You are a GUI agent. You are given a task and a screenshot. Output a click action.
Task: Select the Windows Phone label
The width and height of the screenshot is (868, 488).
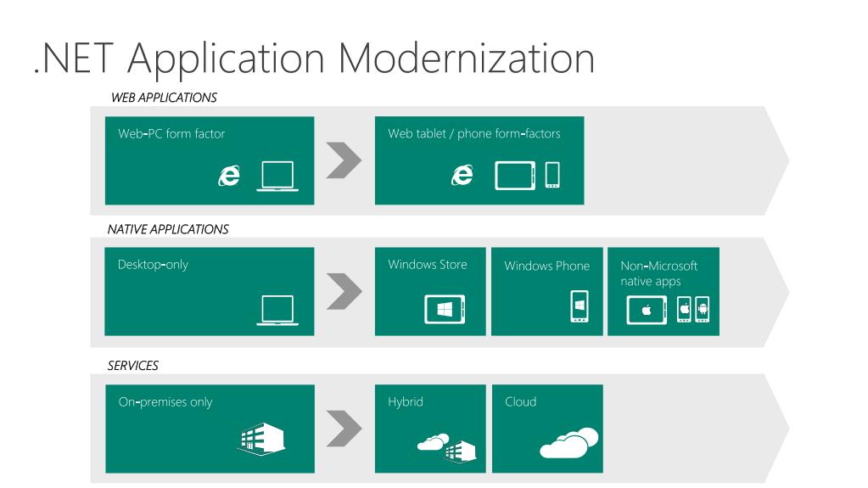tap(546, 266)
